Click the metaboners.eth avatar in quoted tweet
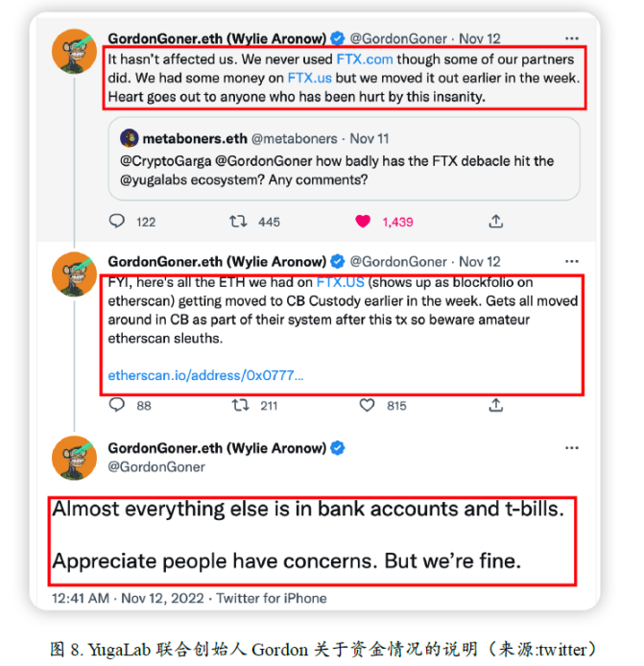The image size is (644, 666). coord(130,138)
